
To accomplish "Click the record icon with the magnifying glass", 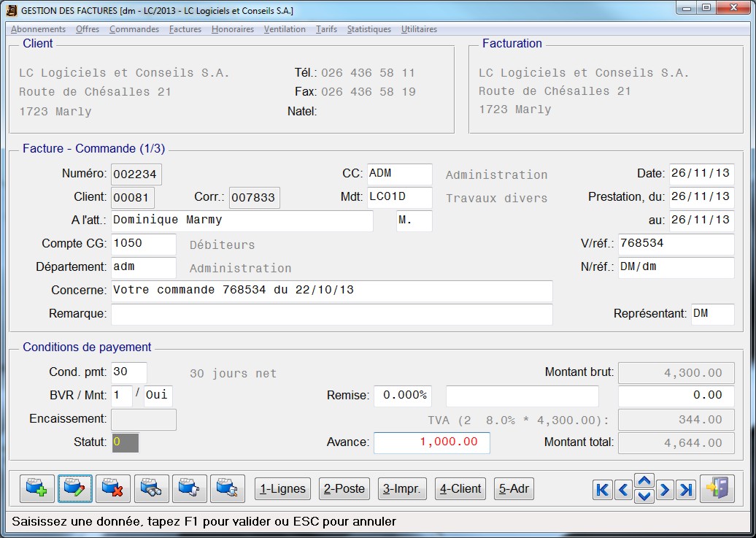I will pyautogui.click(x=228, y=489).
